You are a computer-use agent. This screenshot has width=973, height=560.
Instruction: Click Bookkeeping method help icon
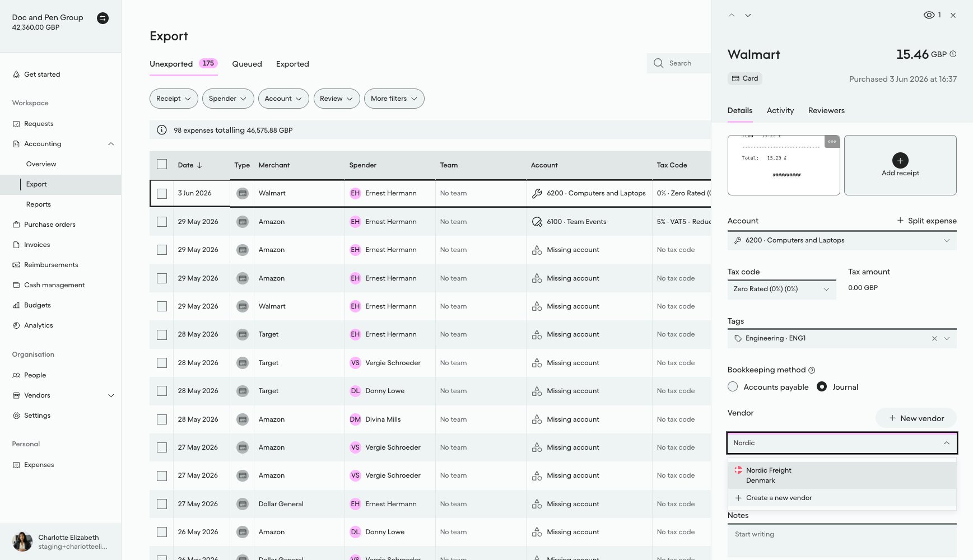coord(812,370)
